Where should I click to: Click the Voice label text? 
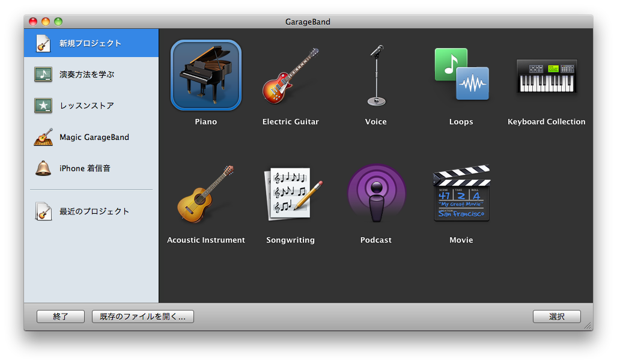tap(376, 121)
